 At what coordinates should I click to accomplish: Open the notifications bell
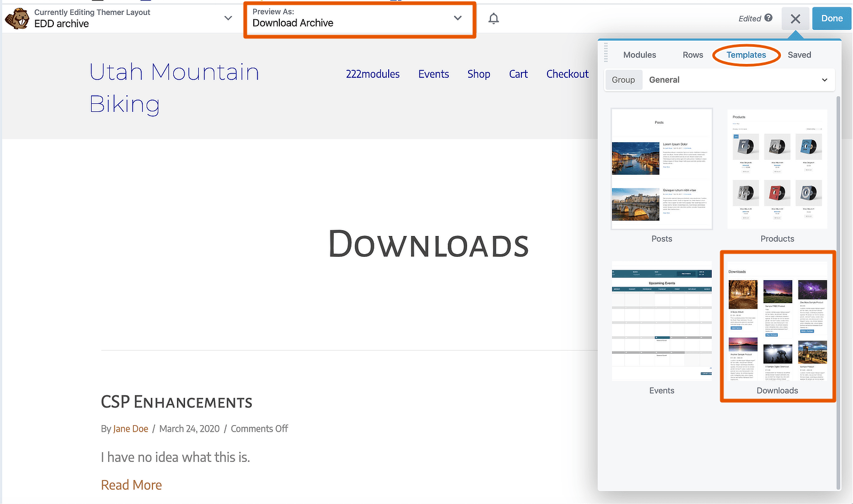pos(494,19)
